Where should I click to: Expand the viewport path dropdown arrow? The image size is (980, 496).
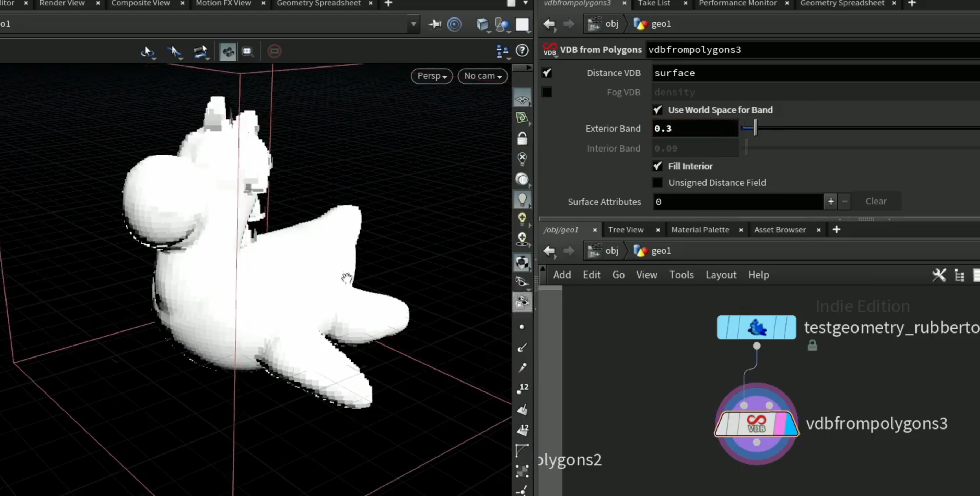point(413,24)
